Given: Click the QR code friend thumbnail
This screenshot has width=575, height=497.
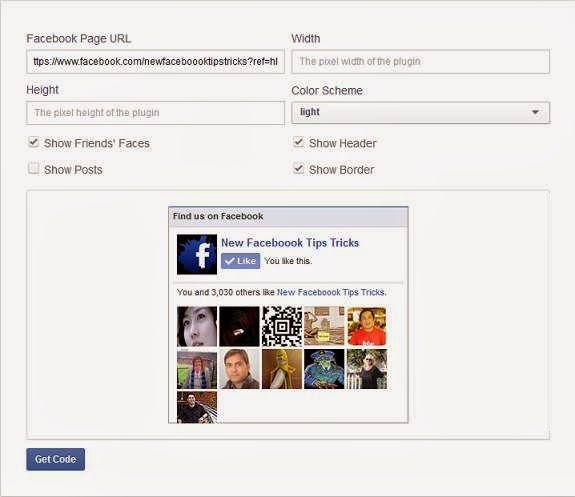Looking at the screenshot, I should pos(282,326).
